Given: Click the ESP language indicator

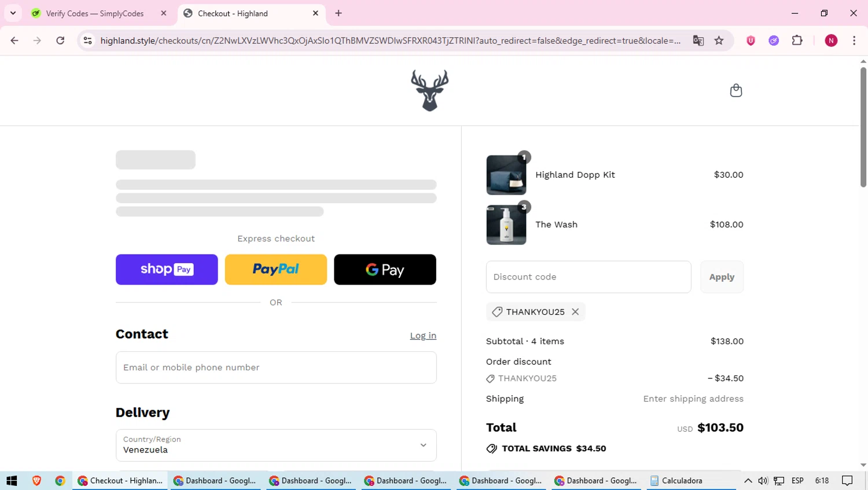Looking at the screenshot, I should tap(797, 481).
